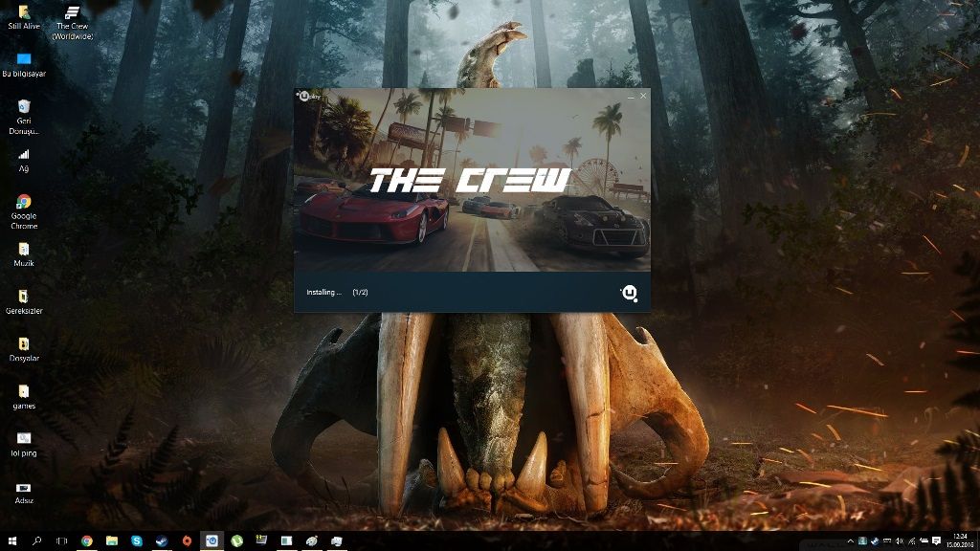The image size is (980, 551).
Task: Open the lol ping desktop file
Action: click(24, 445)
